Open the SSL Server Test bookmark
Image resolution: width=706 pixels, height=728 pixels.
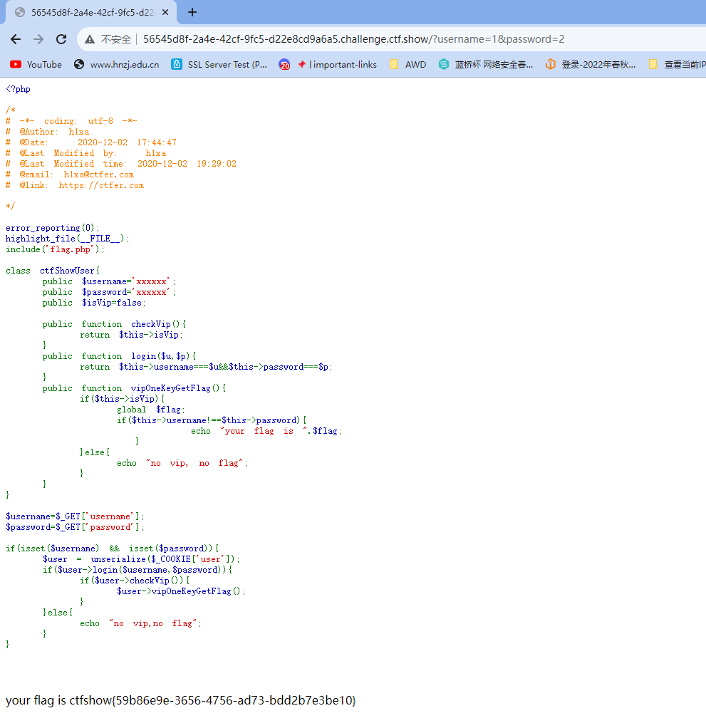point(219,65)
